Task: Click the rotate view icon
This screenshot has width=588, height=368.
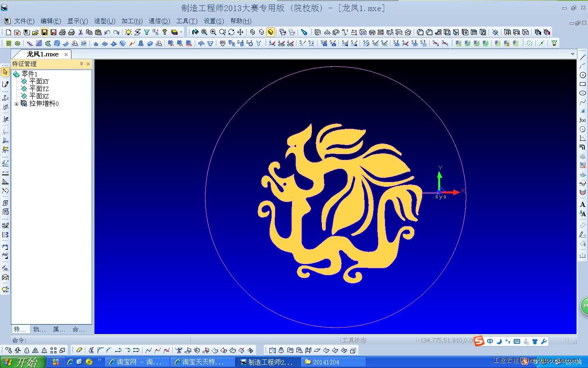Action: coord(231,32)
